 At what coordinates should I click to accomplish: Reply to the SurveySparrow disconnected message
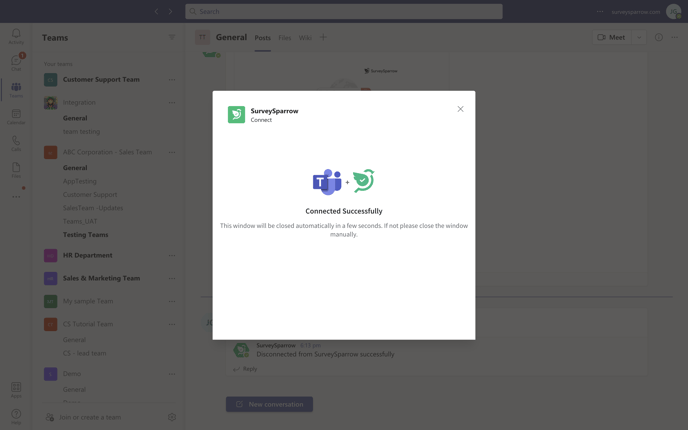[x=245, y=369]
